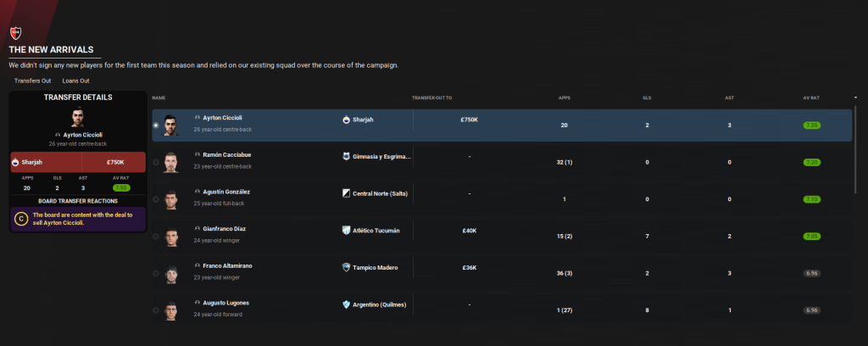Image resolution: width=868 pixels, height=346 pixels.
Task: Select Gianfranco Díaz row radio button
Action: click(155, 236)
